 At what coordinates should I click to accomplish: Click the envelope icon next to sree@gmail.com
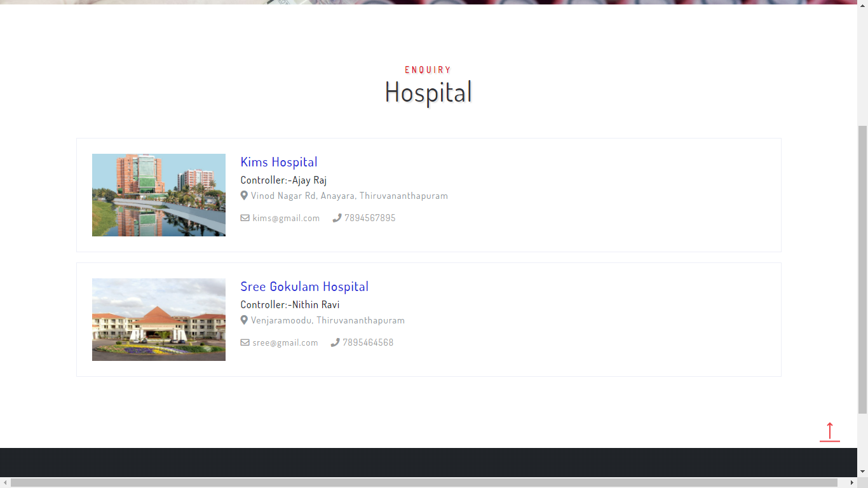point(245,342)
